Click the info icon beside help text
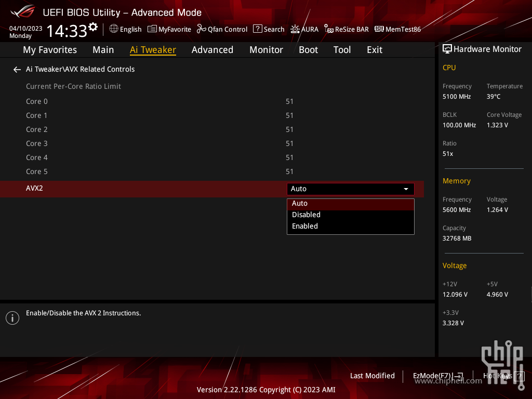532x399 pixels. click(12, 318)
